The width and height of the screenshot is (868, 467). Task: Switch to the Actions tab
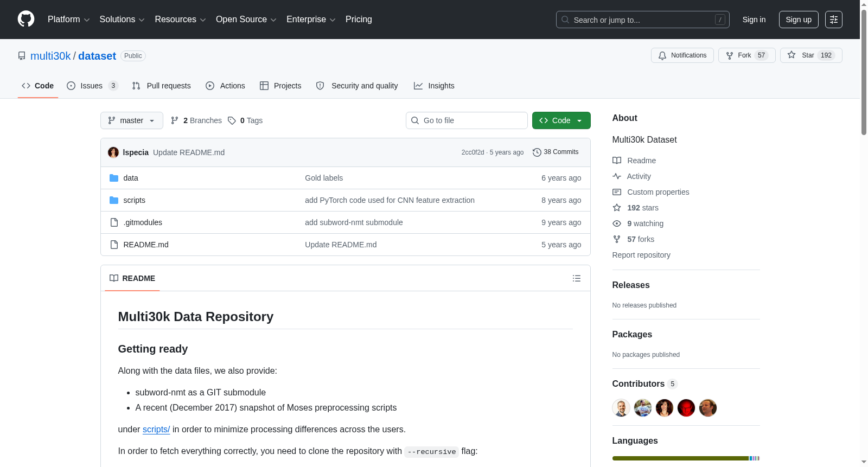coord(226,86)
